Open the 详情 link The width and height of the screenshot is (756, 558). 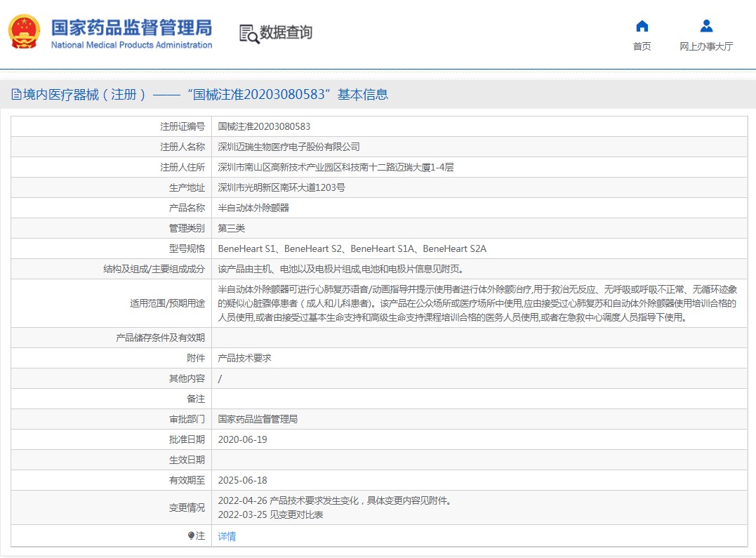point(227,536)
